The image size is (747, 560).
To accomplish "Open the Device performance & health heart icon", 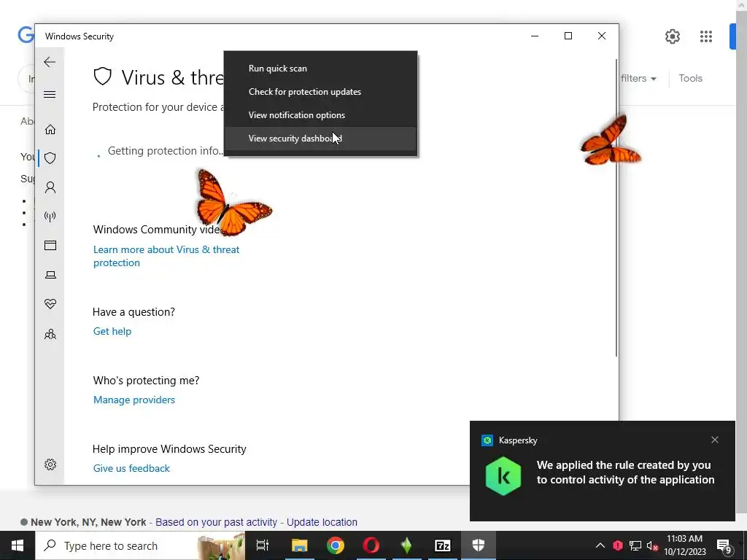I will point(50,304).
